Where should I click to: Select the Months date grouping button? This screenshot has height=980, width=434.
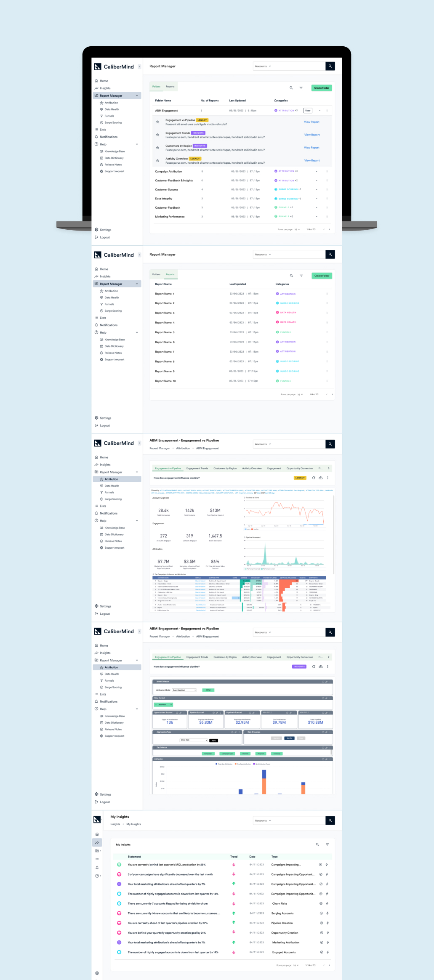pos(289,738)
